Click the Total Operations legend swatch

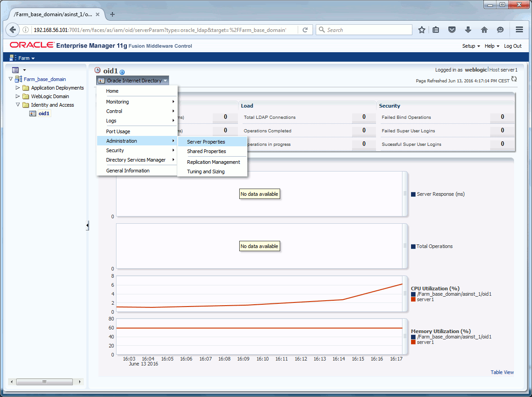click(x=413, y=247)
